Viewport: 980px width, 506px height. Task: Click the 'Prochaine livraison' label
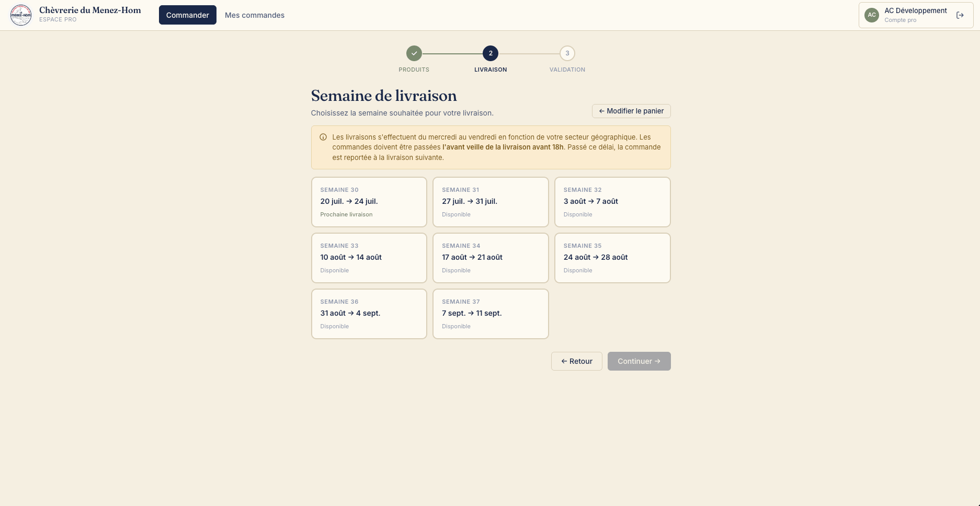(x=346, y=214)
